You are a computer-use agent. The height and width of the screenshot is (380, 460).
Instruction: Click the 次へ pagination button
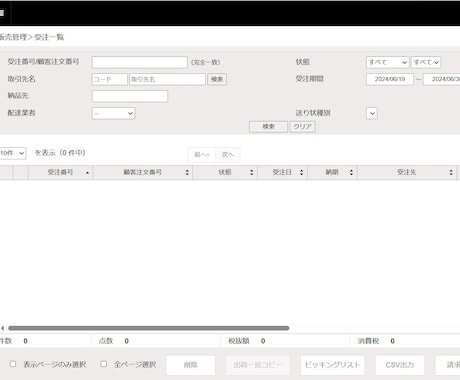[228, 155]
